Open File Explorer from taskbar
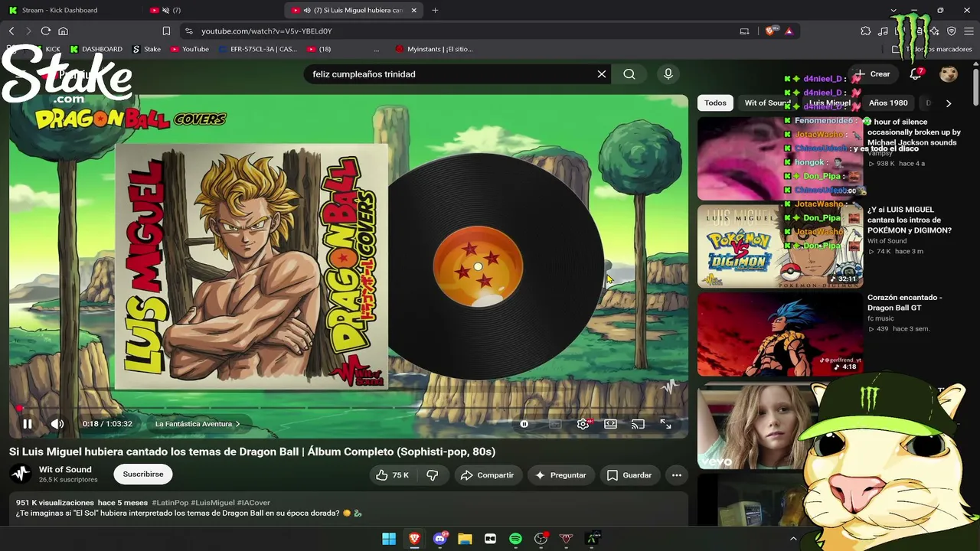The height and width of the screenshot is (551, 980). [465, 539]
